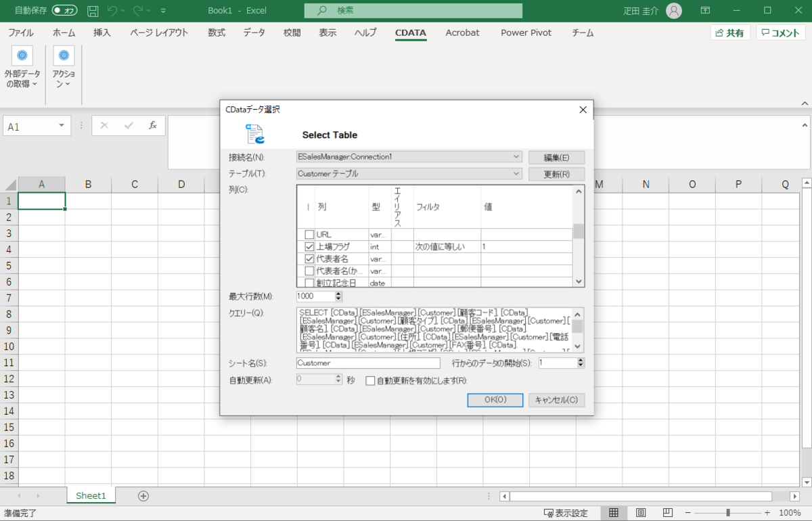The image size is (812, 521).
Task: Click the Undo icon in the Quick Access Toolbar
Action: tap(112, 10)
